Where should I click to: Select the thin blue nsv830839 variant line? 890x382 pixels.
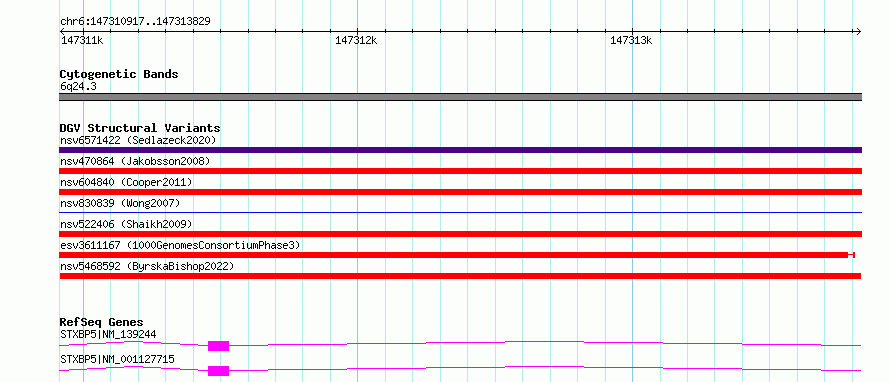click(x=460, y=212)
